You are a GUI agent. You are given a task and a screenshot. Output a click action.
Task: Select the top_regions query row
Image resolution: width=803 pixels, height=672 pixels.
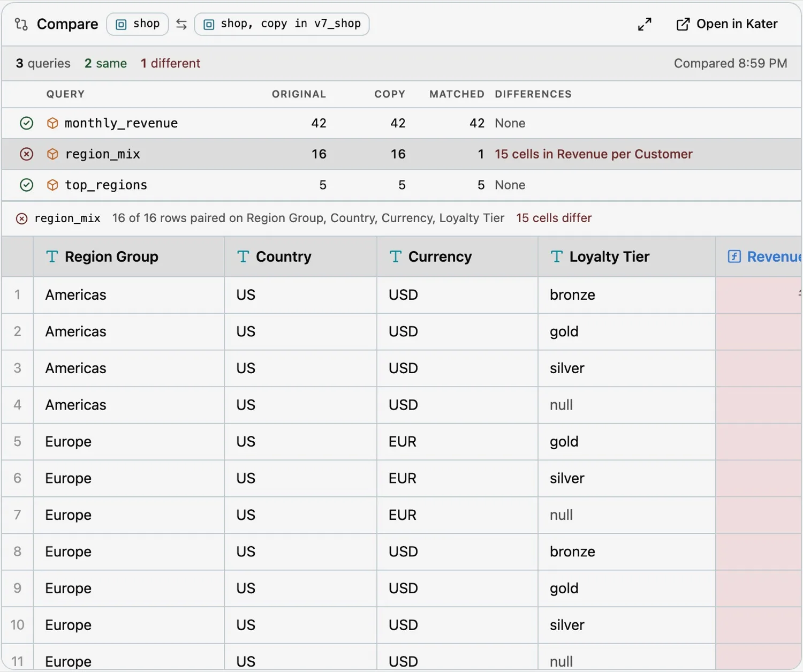pyautogui.click(x=401, y=185)
